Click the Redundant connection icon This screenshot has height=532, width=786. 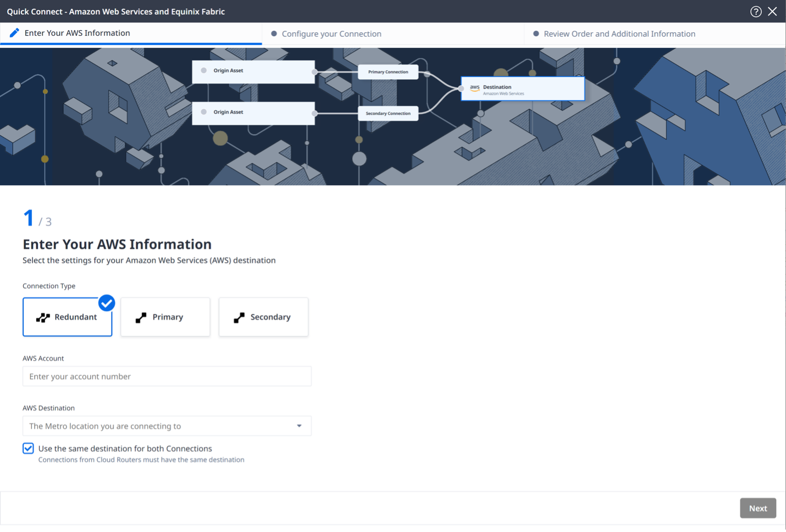43,317
